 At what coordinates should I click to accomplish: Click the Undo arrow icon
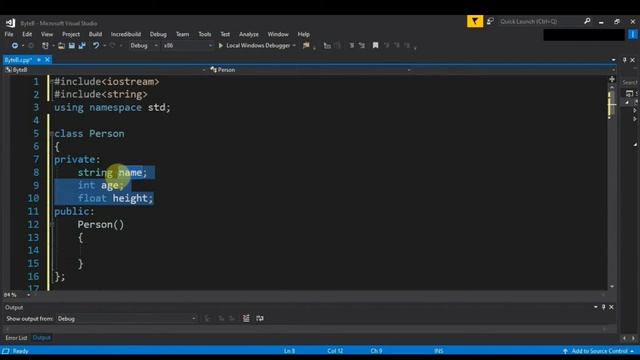pos(96,46)
